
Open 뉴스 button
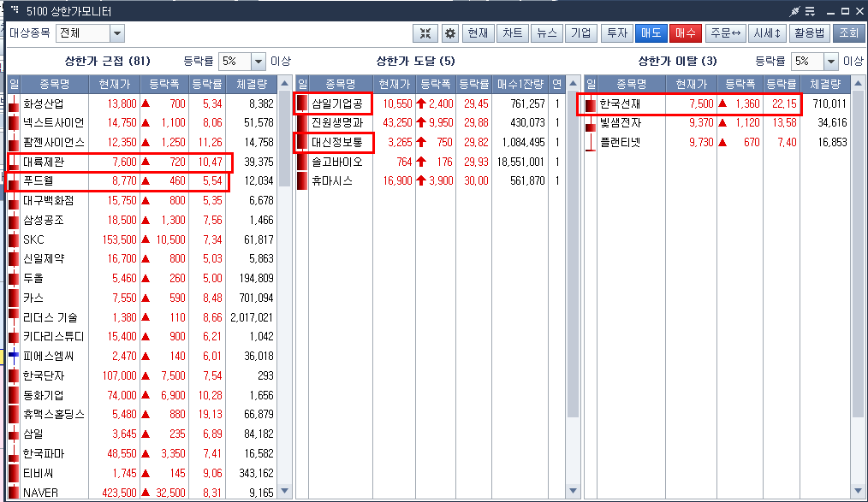(x=547, y=33)
